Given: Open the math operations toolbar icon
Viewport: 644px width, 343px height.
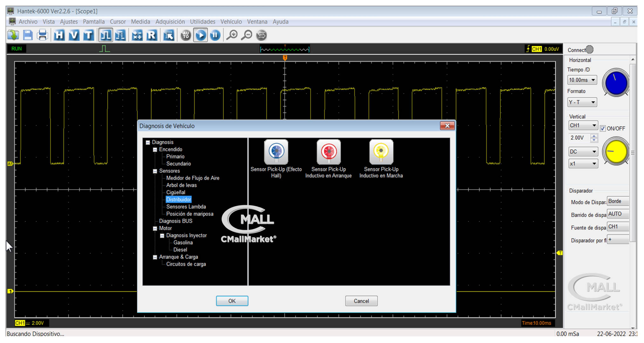Looking at the screenshot, I should click(x=137, y=35).
